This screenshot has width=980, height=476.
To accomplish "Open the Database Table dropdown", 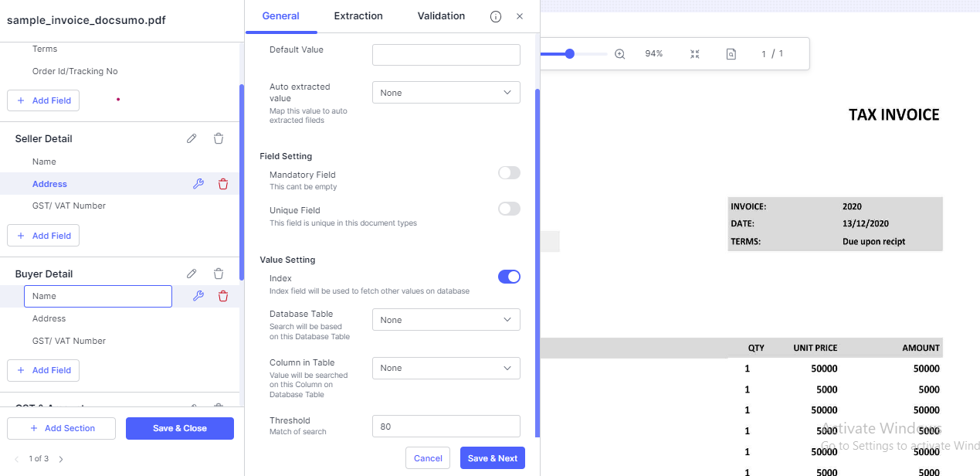I will pyautogui.click(x=446, y=320).
